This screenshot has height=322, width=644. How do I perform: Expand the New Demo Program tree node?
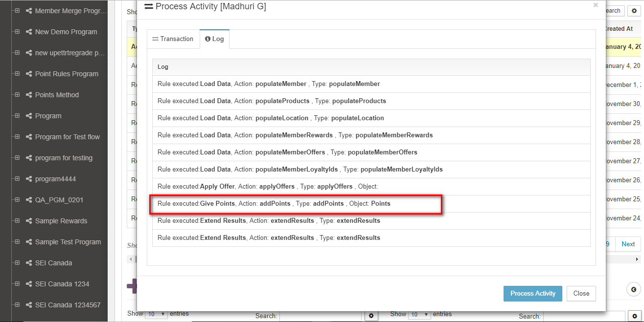click(x=17, y=32)
